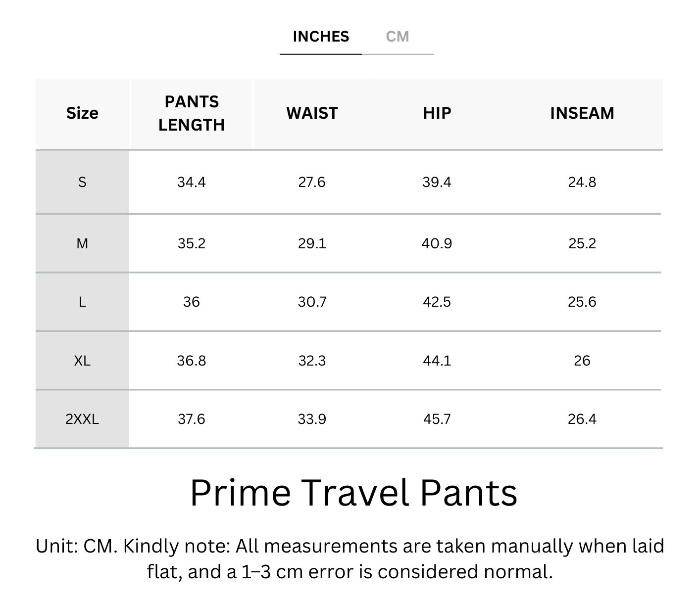Select the S size row label

[x=82, y=183]
